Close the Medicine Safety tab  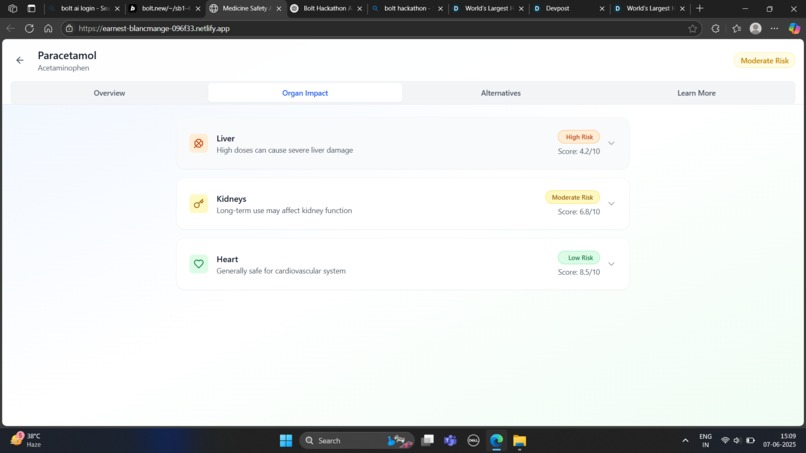(x=279, y=9)
